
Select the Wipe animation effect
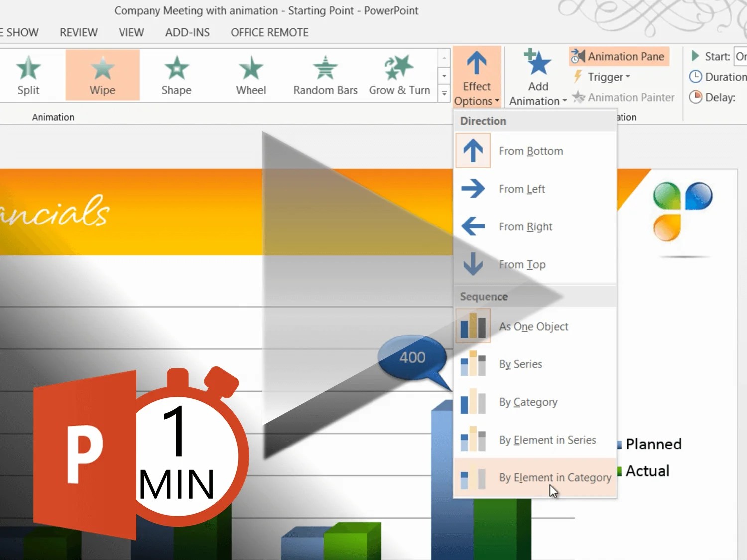point(102,75)
